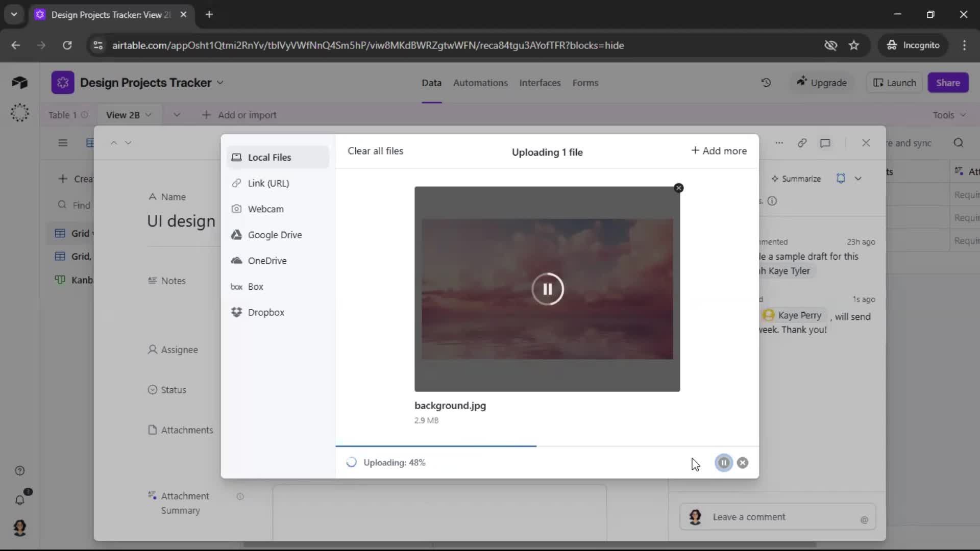This screenshot has width=980, height=551.
Task: Cancel the upload with the footer X button
Action: (x=743, y=463)
